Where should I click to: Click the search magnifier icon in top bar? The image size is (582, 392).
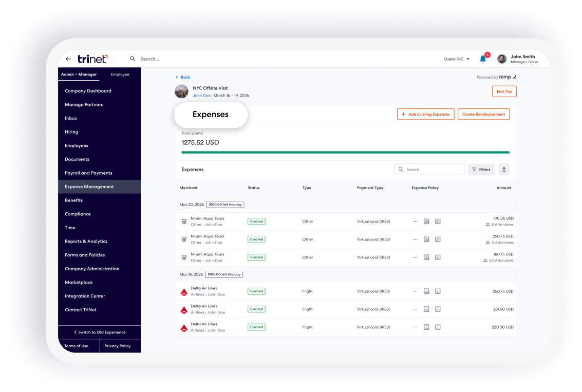click(133, 59)
